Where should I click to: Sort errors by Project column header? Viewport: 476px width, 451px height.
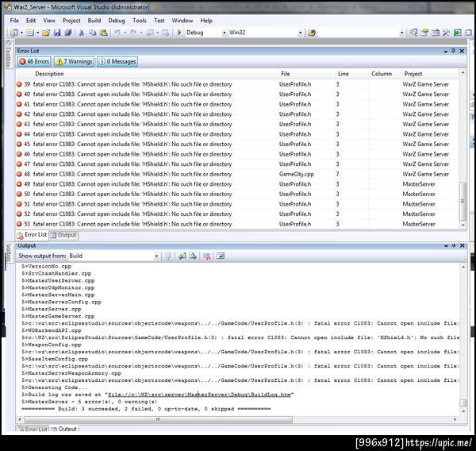tap(413, 74)
